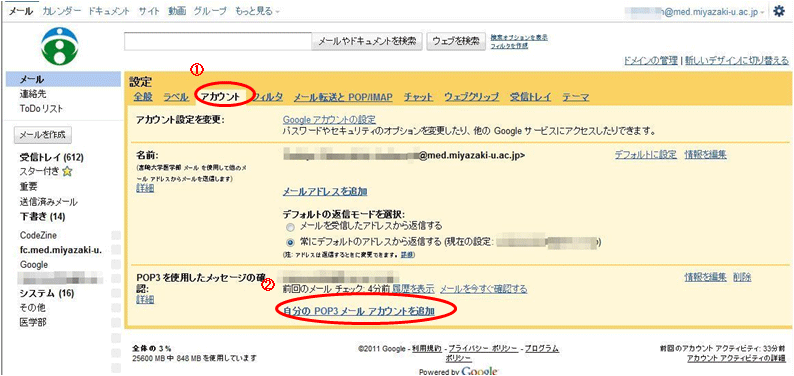This screenshot has height=376, width=794.
Task: Click 情報を編集 in the 名前 row
Action: coord(705,155)
